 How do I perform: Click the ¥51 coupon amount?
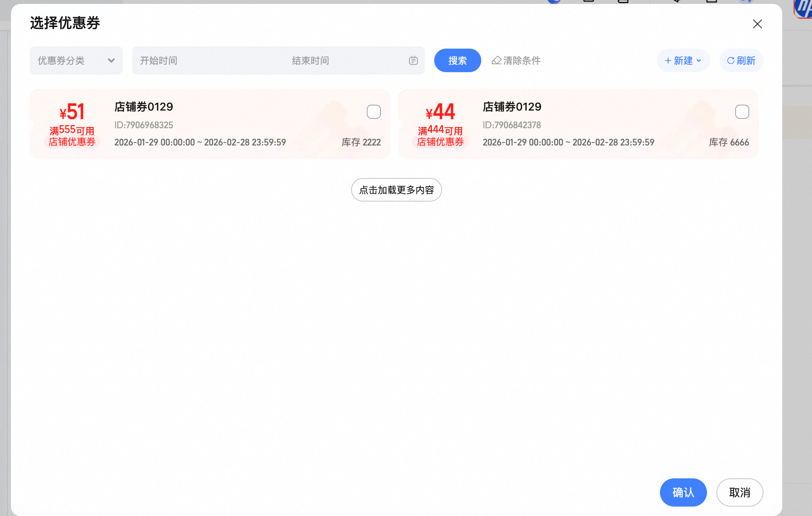point(72,112)
